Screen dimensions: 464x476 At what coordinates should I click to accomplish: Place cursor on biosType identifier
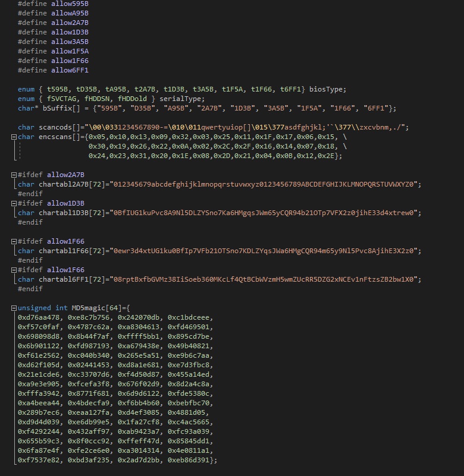pos(326,89)
